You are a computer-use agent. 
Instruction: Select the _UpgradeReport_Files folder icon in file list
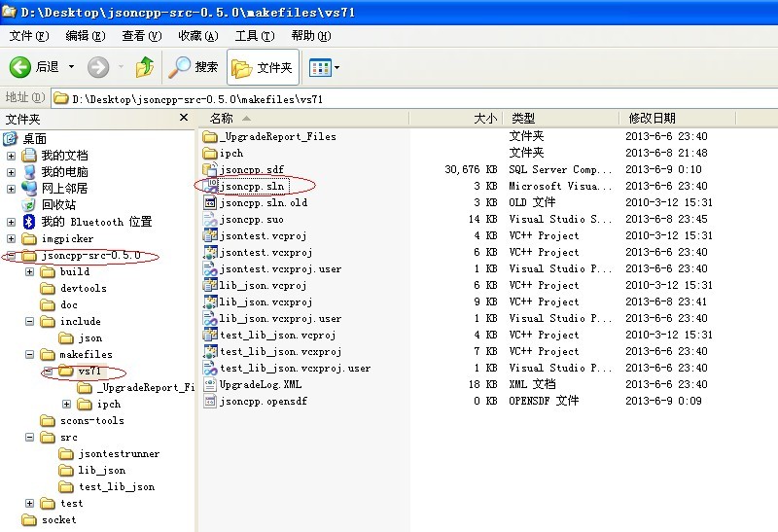pos(210,136)
